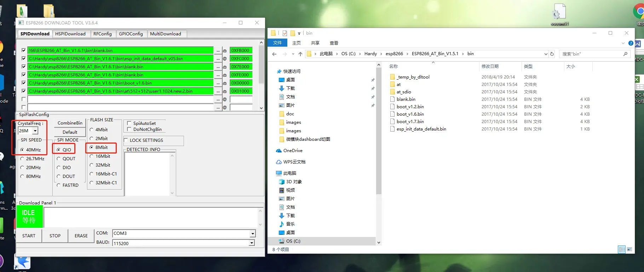
Task: Click the ERASE flash button
Action: [x=81, y=236]
